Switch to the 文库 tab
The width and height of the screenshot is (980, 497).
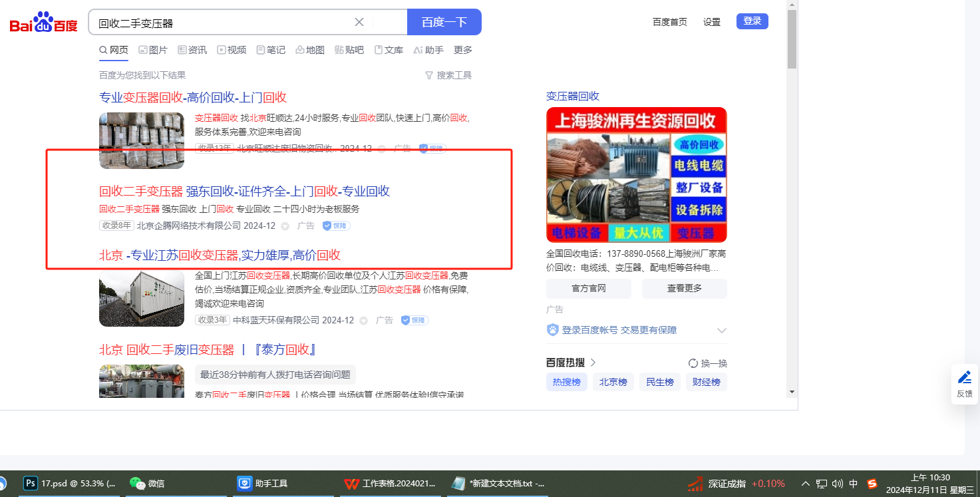[x=389, y=50]
